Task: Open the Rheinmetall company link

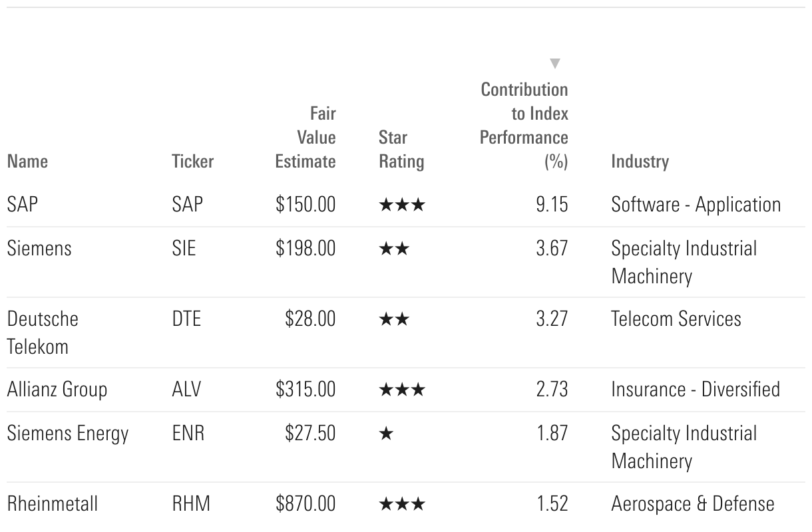Action: click(x=53, y=503)
